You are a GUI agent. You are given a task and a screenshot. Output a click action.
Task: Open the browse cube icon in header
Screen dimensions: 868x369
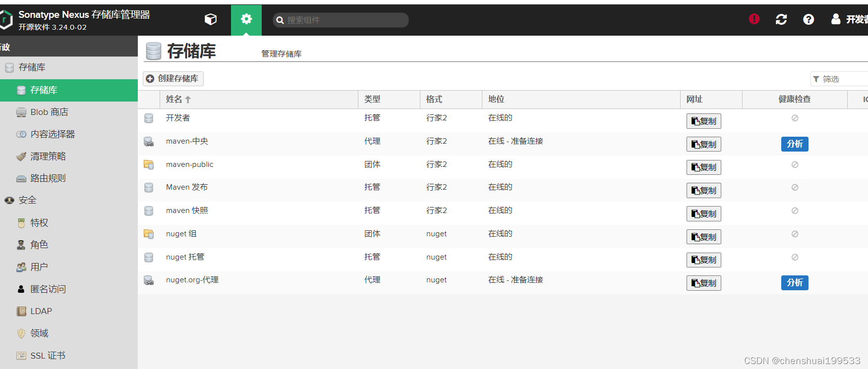211,19
